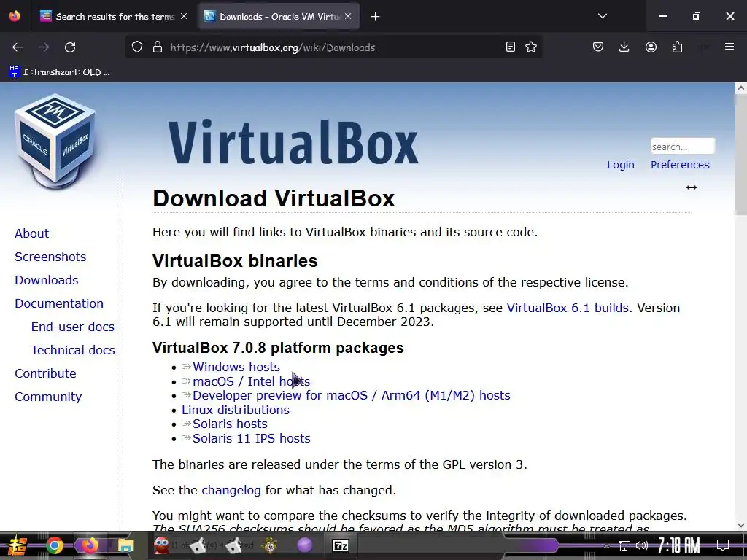The height and width of the screenshot is (560, 747).
Task: Open the Start menu button in taskbar
Action: (17, 545)
